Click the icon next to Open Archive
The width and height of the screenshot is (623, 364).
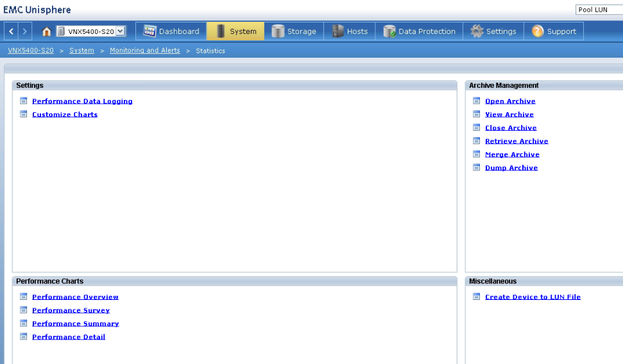(477, 101)
